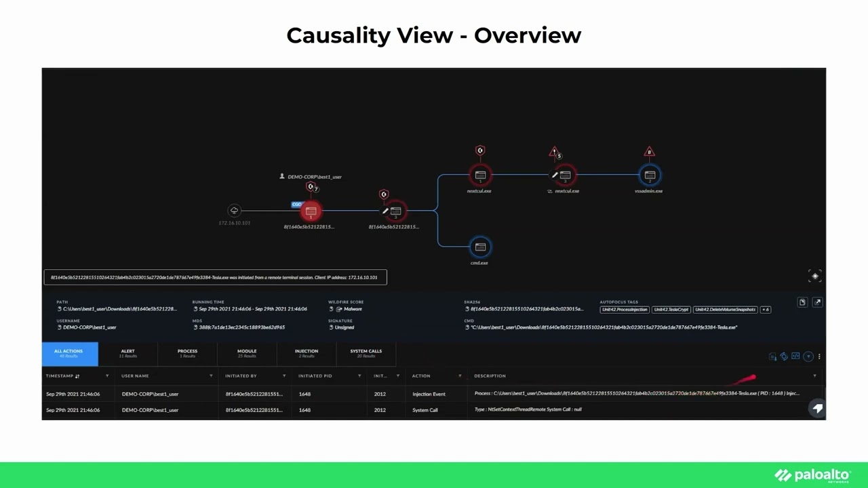Click the MD5 hash value 388fc7a1de13ec...
The image size is (868, 488).
tap(242, 327)
